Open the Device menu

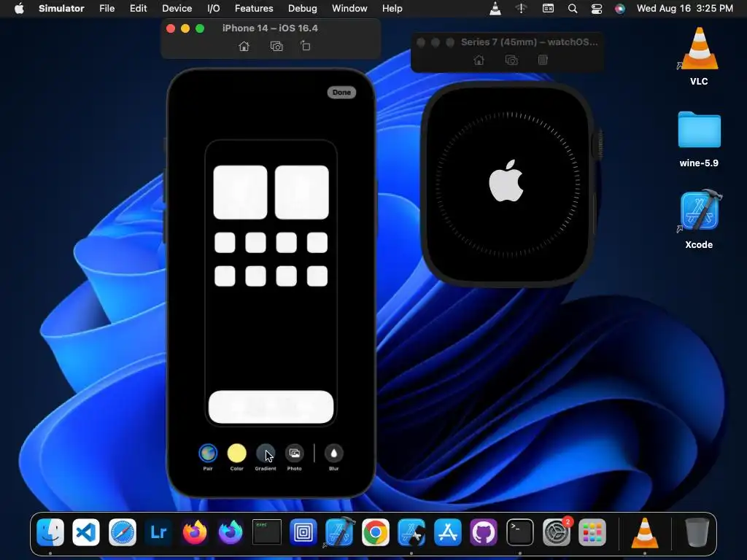click(x=177, y=9)
